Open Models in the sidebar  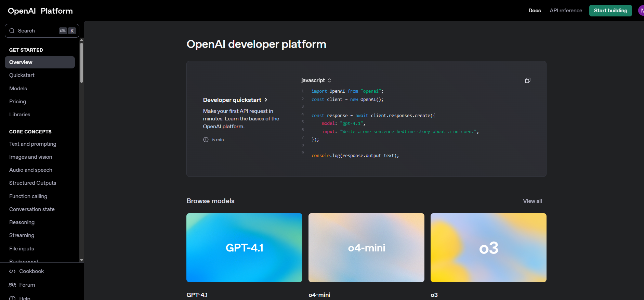18,89
